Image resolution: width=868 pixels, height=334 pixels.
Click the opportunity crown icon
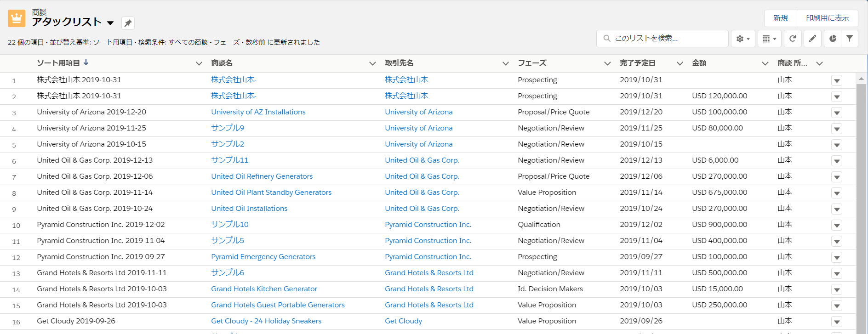click(x=17, y=18)
